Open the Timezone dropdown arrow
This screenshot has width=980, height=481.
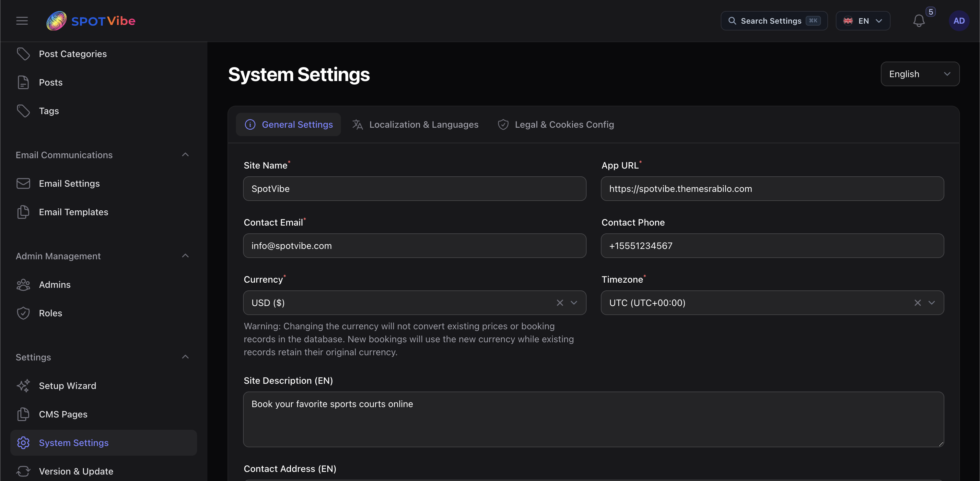tap(932, 303)
